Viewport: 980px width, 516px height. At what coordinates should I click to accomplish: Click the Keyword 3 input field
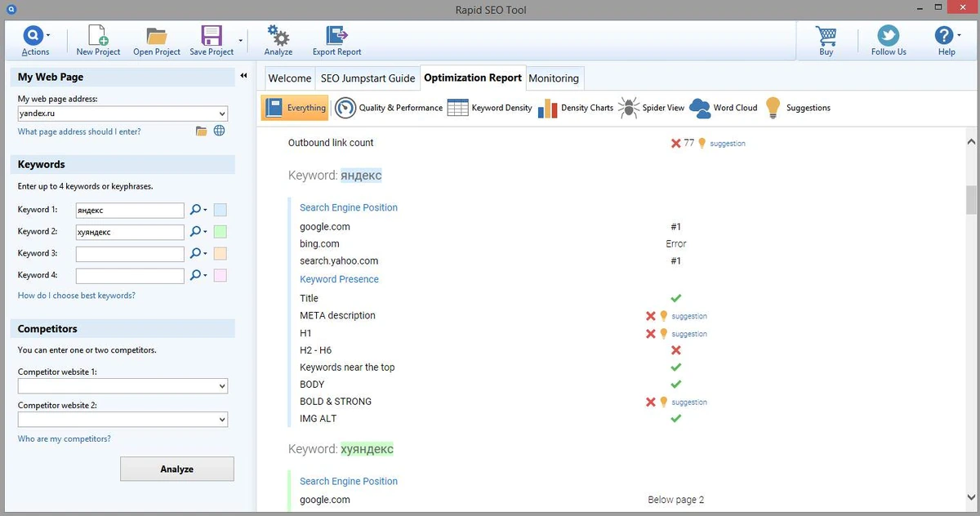[129, 254]
